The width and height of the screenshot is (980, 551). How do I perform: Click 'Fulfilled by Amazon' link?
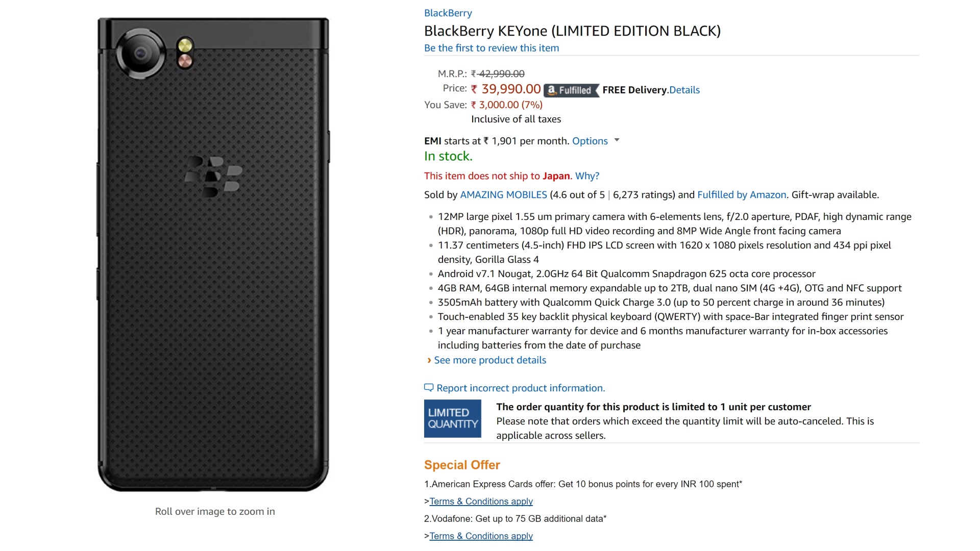(741, 195)
